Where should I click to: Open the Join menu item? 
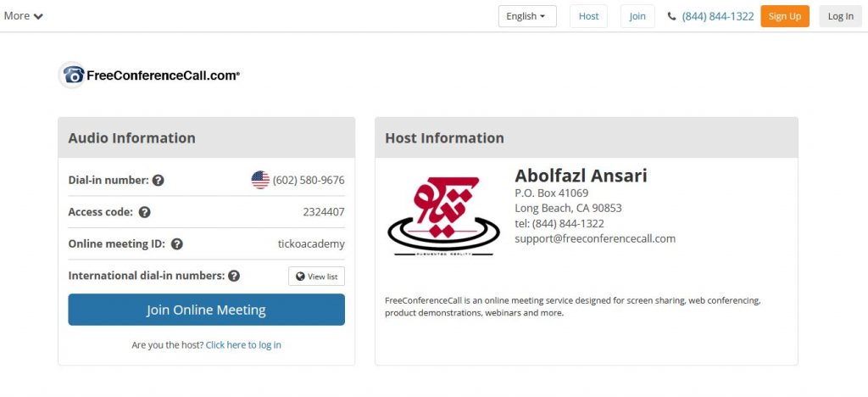pos(637,16)
